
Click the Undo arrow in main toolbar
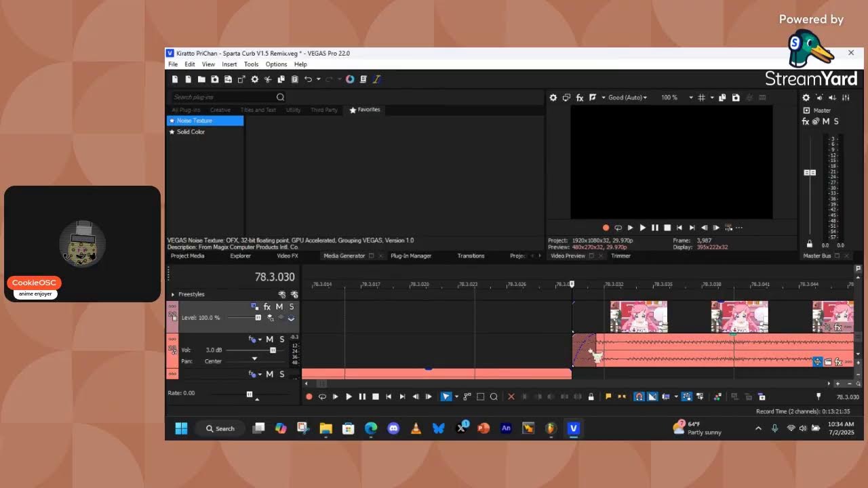[308, 79]
